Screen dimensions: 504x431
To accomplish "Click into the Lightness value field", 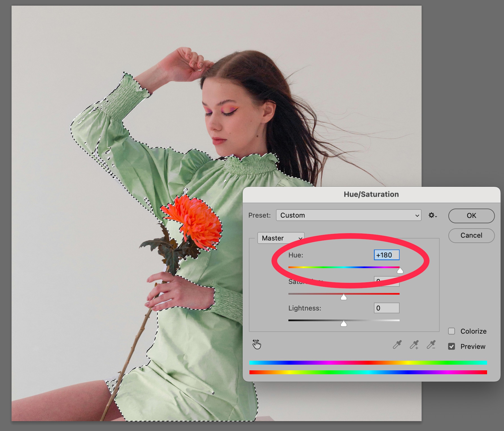I will pos(386,308).
